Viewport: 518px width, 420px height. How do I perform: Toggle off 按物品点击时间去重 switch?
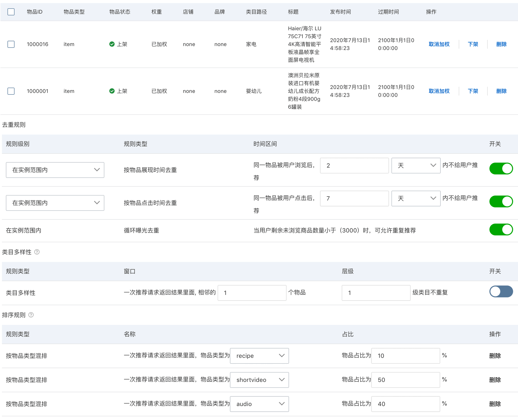(501, 201)
